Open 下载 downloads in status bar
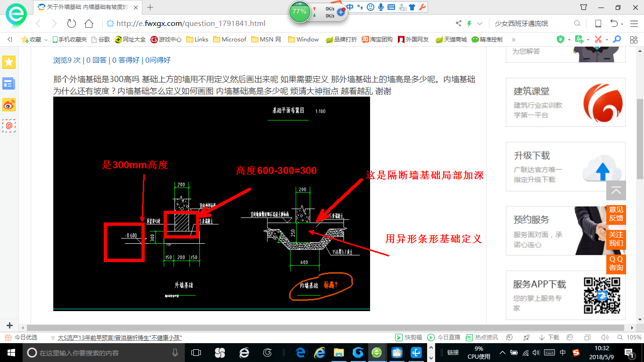 549,337
